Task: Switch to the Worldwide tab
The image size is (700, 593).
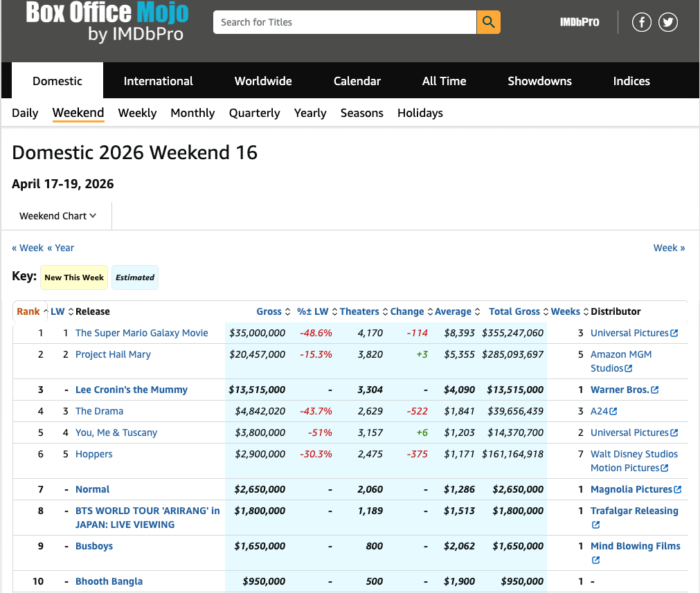Action: (x=263, y=81)
